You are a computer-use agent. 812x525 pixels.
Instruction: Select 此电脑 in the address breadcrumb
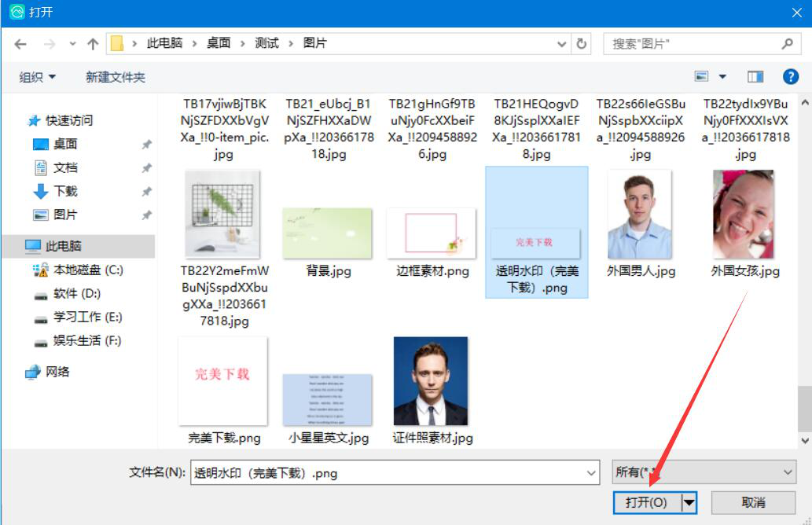click(164, 43)
